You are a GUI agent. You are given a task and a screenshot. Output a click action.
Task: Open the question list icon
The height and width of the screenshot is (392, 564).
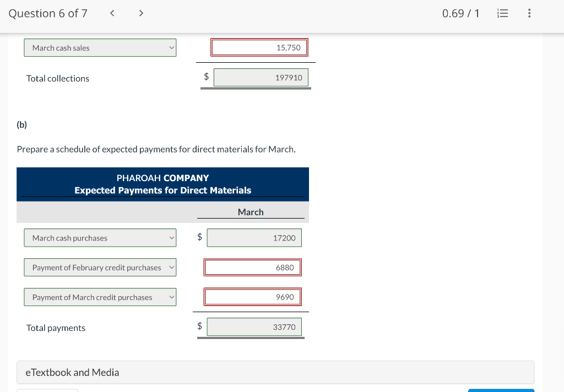[x=502, y=13]
